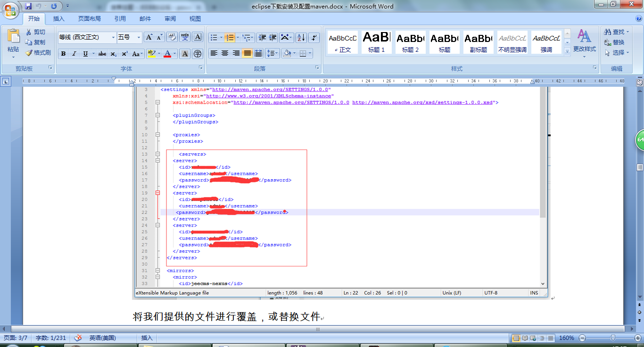Click the Grow Font icon
Screen dimensions: 644x347
[149, 37]
